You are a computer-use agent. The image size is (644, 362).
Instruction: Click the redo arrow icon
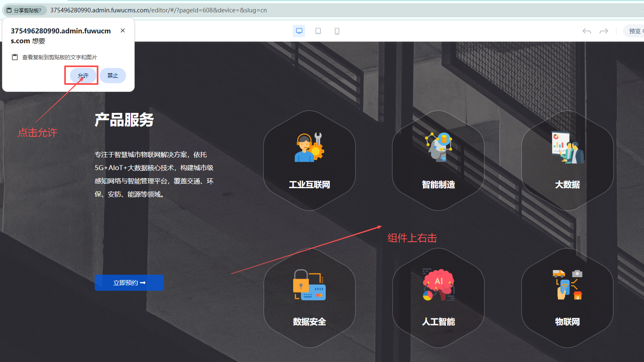604,31
